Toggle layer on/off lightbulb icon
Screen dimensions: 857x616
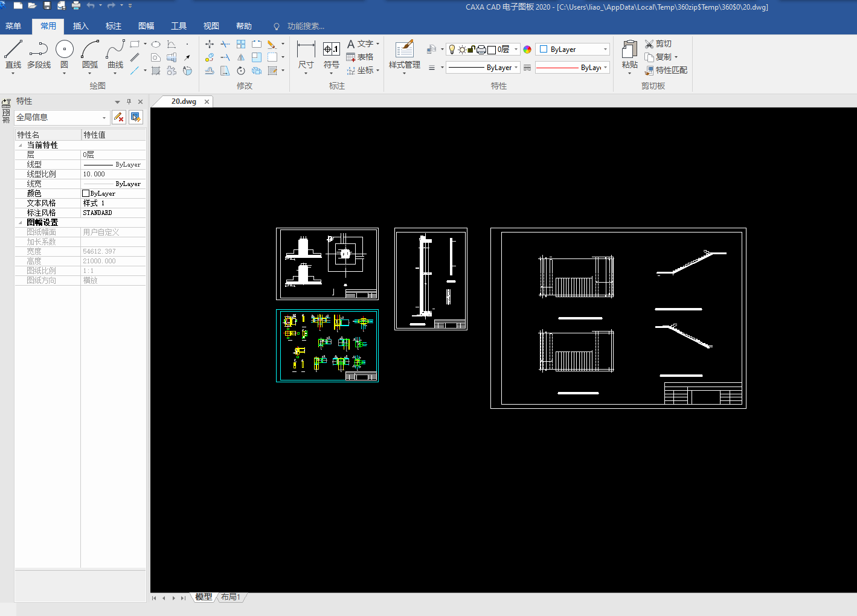(x=452, y=50)
